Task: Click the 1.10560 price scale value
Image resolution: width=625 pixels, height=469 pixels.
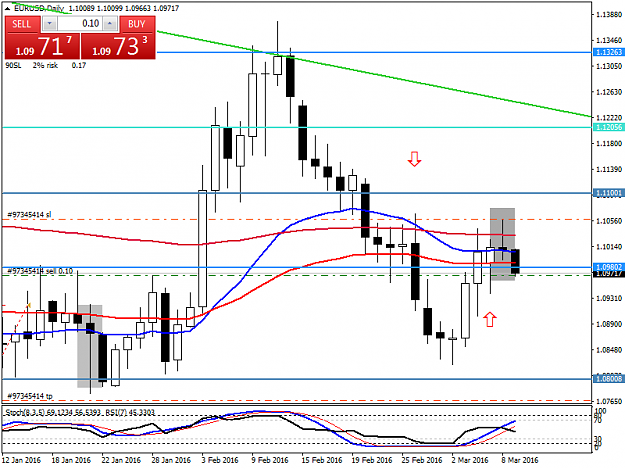Action: tap(609, 221)
